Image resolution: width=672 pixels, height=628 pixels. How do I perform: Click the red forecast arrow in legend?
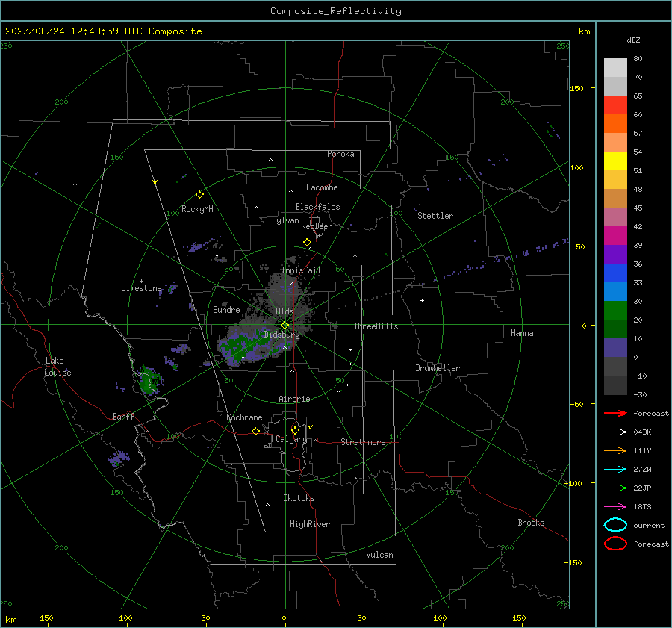pos(615,413)
